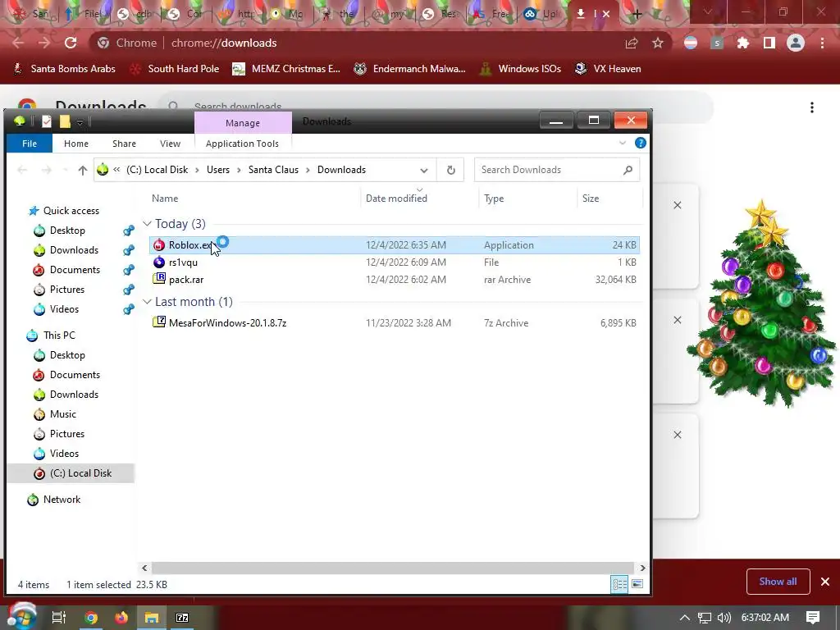Switch to the View ribbon tab
840x630 pixels.
(x=170, y=144)
